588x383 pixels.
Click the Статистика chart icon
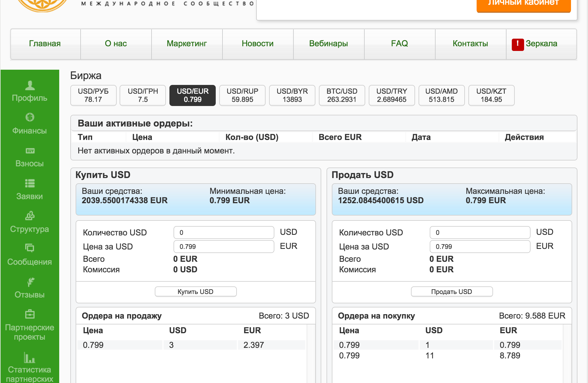coord(29,357)
